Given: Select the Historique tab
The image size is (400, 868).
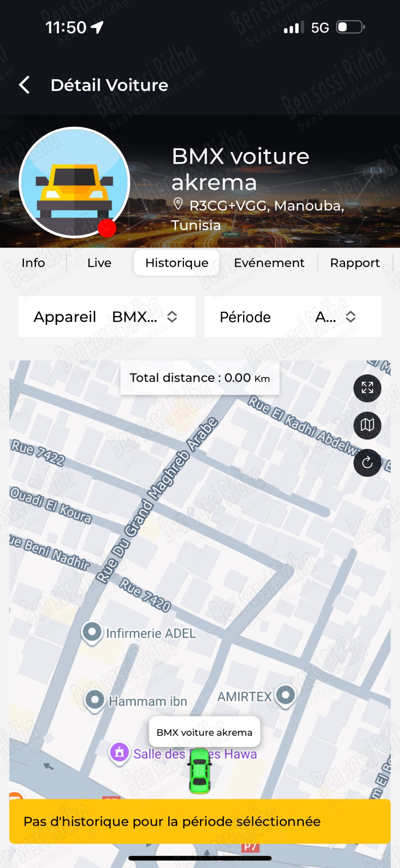Looking at the screenshot, I should point(176,263).
